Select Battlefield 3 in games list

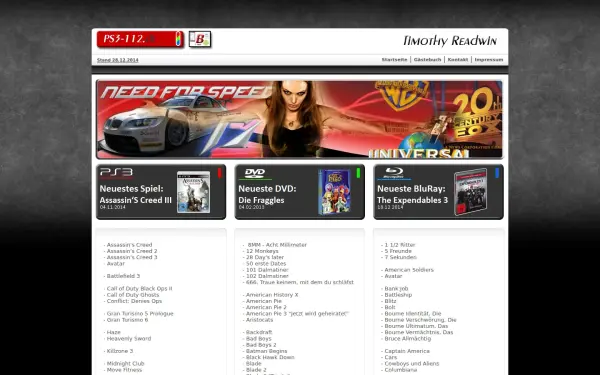122,276
